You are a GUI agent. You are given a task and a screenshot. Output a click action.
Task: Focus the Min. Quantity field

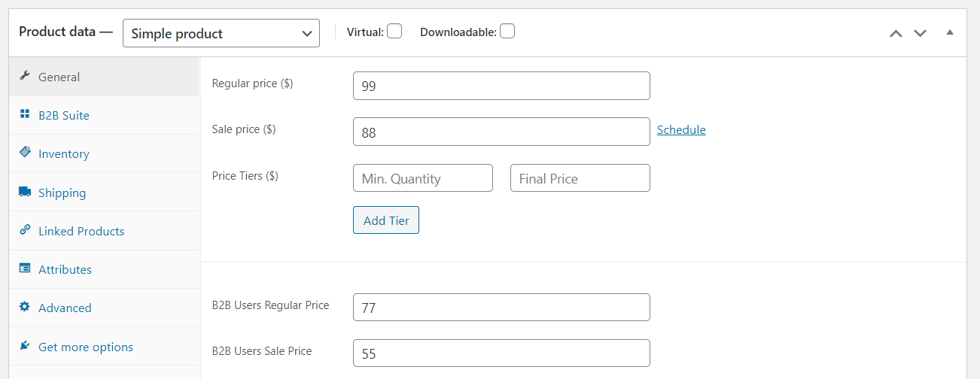point(423,178)
